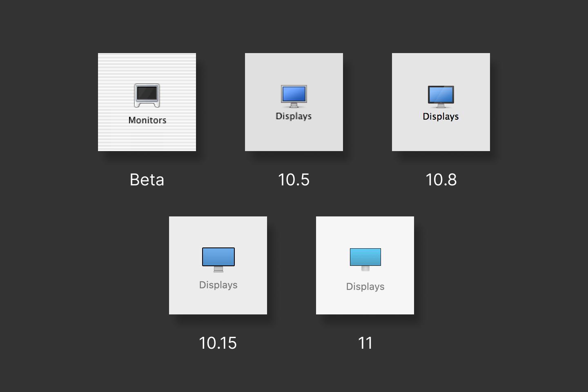Click the "10.5" version caption
Image resolution: width=588 pixels, height=392 pixels.
pyautogui.click(x=294, y=180)
